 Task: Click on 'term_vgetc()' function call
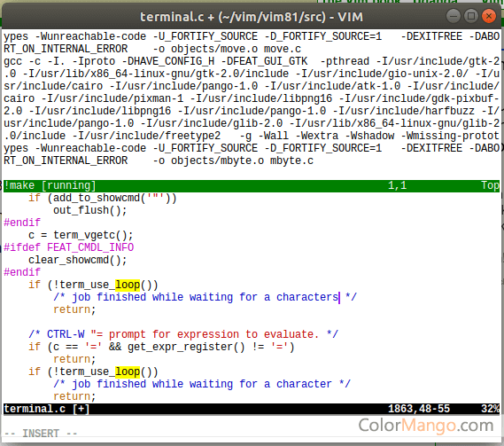click(93, 235)
